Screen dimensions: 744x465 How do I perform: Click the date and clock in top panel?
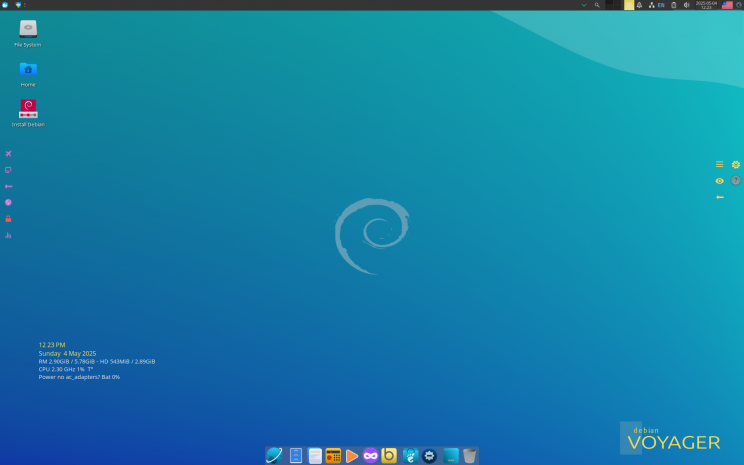[706, 5]
